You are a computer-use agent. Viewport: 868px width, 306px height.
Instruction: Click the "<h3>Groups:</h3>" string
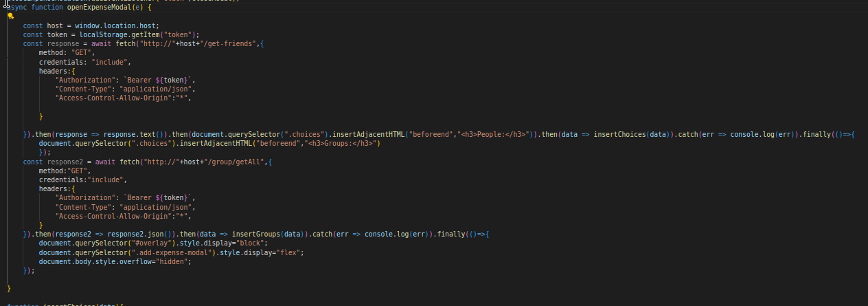coord(342,144)
